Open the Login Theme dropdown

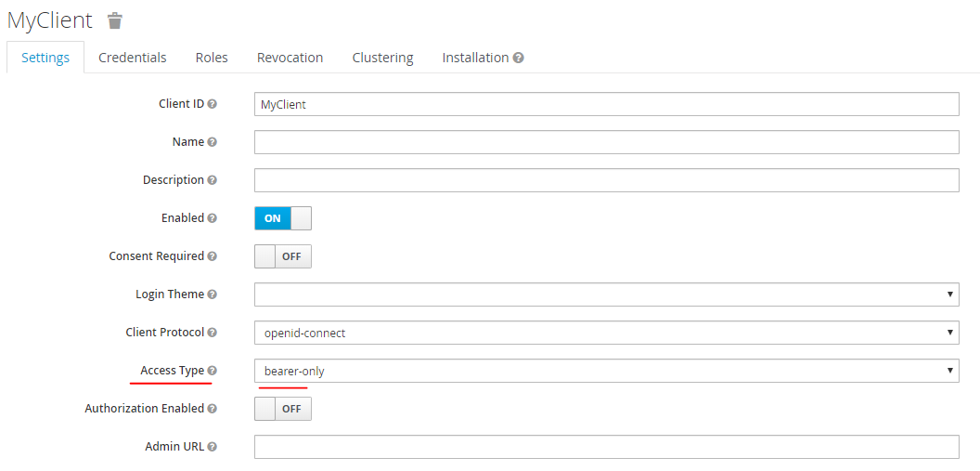[606, 294]
